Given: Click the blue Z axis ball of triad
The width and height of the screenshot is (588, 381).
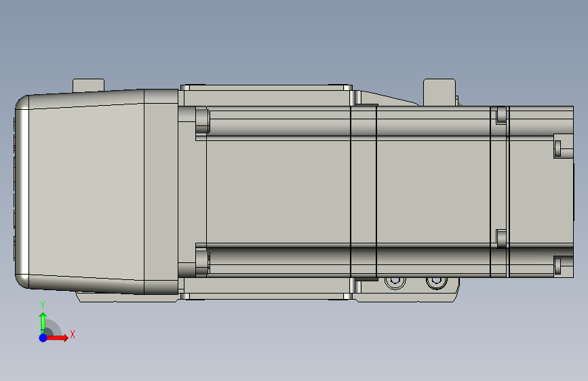Looking at the screenshot, I should coord(43,338).
